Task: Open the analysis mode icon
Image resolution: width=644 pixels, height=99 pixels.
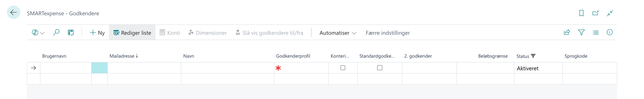Action: point(71,32)
